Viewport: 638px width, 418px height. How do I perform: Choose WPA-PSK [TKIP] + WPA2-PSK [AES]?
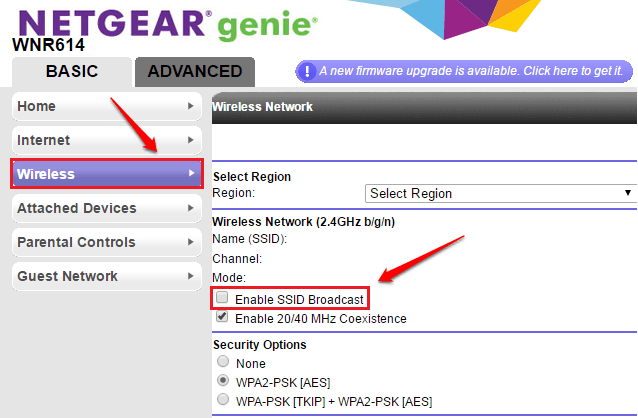pos(222,399)
